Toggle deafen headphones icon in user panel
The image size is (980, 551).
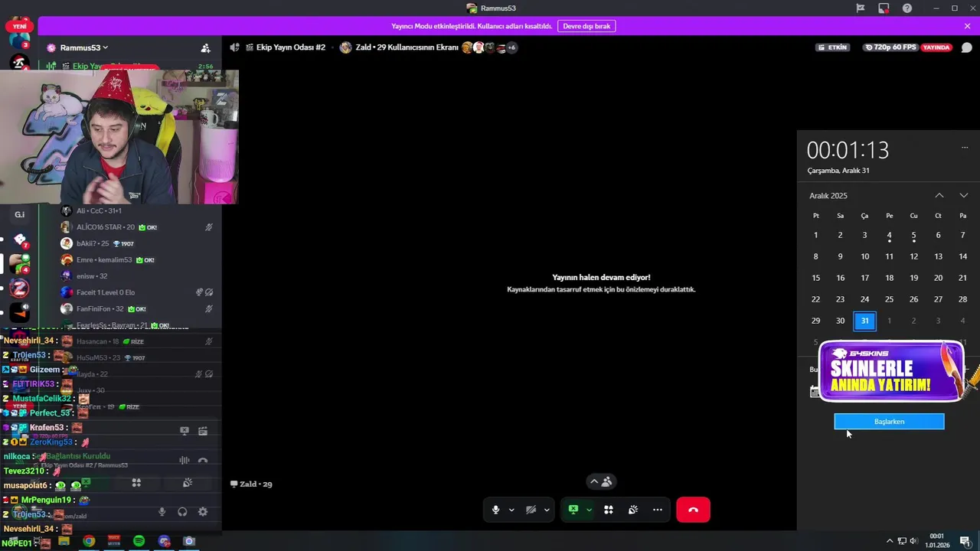pos(182,512)
